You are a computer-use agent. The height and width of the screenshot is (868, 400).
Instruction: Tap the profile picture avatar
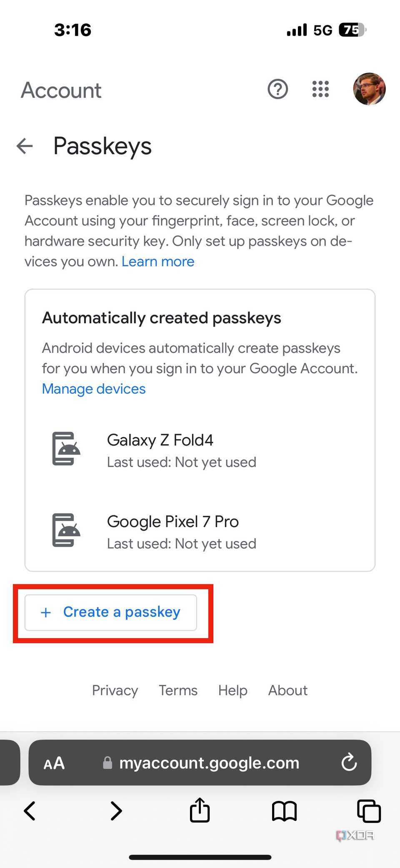369,89
